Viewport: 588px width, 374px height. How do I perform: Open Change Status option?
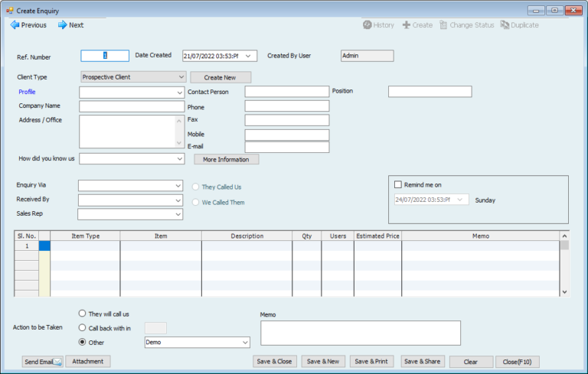pyautogui.click(x=467, y=25)
